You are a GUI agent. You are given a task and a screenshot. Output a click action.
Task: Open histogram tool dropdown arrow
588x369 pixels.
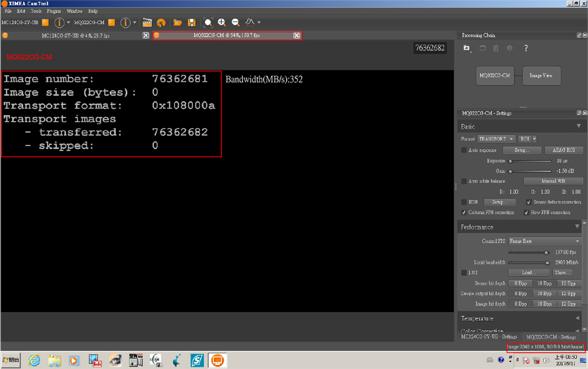tap(259, 22)
